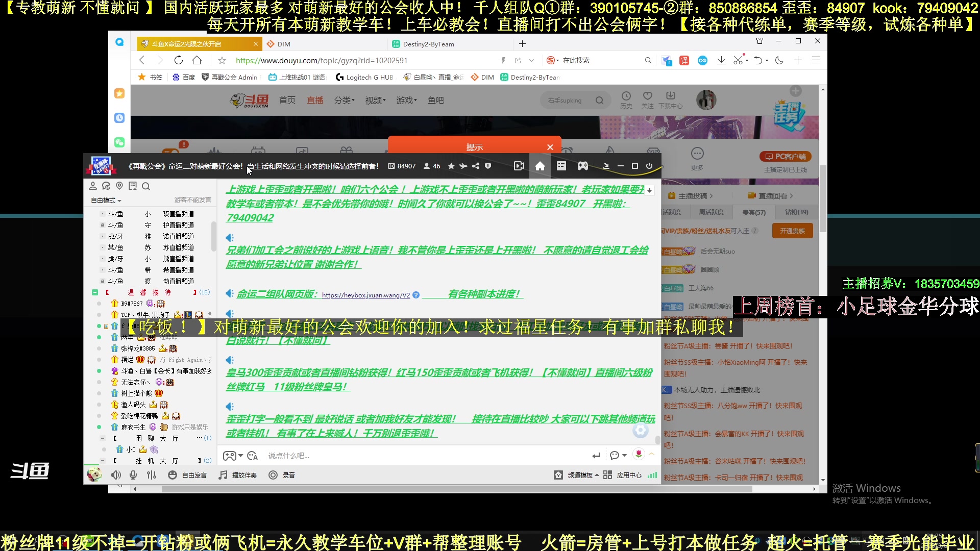Click the airplane icon in YY header
980x551 pixels.
tap(463, 166)
